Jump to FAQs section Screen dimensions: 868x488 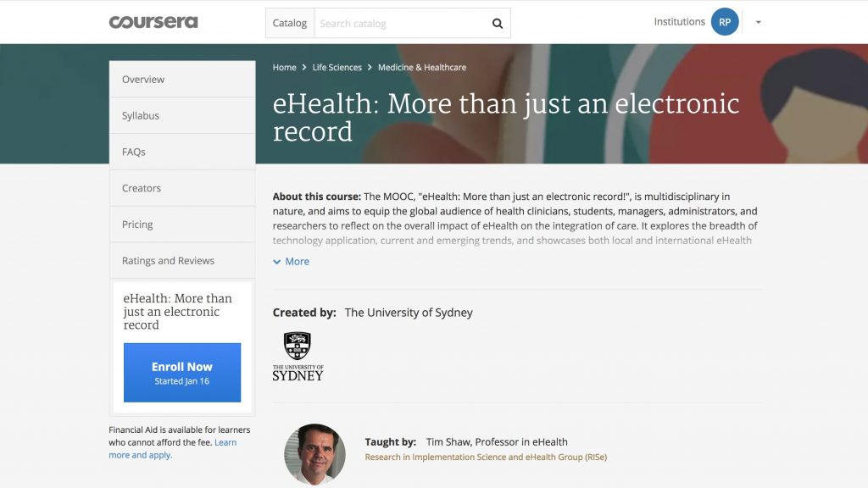click(182, 152)
